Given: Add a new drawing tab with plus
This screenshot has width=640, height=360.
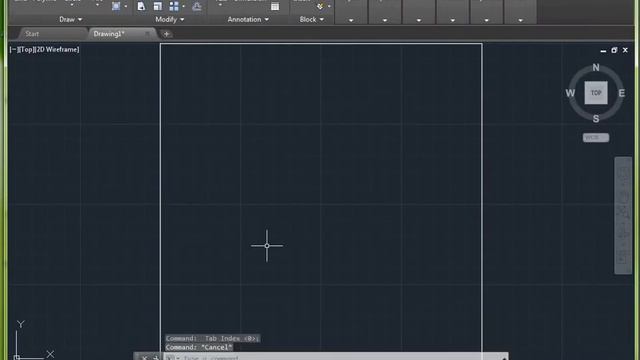Looking at the screenshot, I should tap(166, 34).
